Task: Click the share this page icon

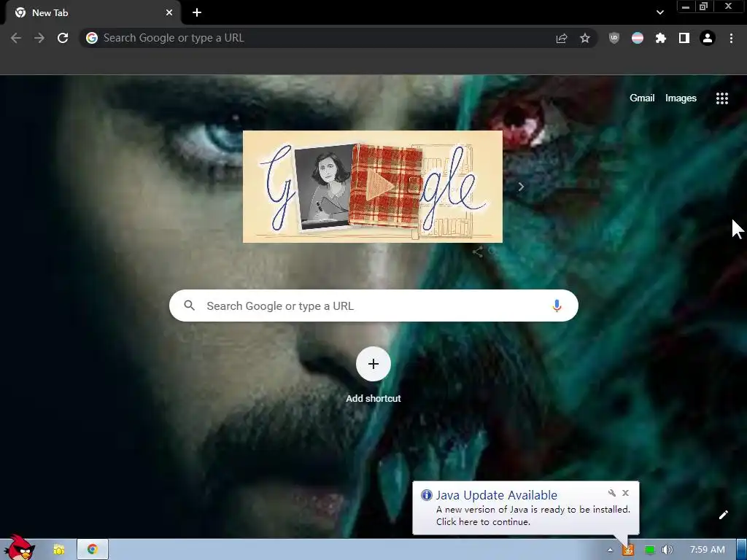Action: point(562,38)
